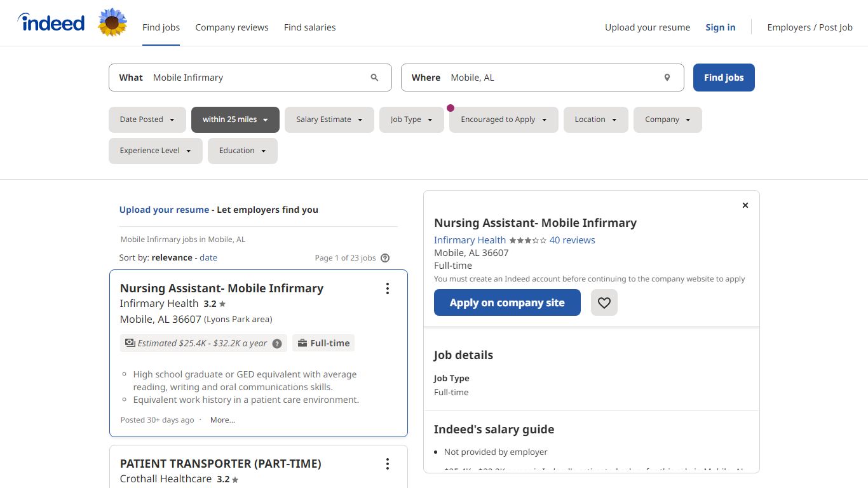Click the 'Job details' heading
Viewport: 868px width, 488px height.
(464, 355)
